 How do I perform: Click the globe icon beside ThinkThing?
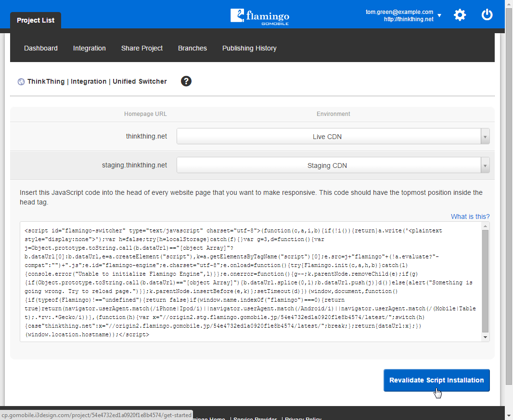(x=21, y=82)
